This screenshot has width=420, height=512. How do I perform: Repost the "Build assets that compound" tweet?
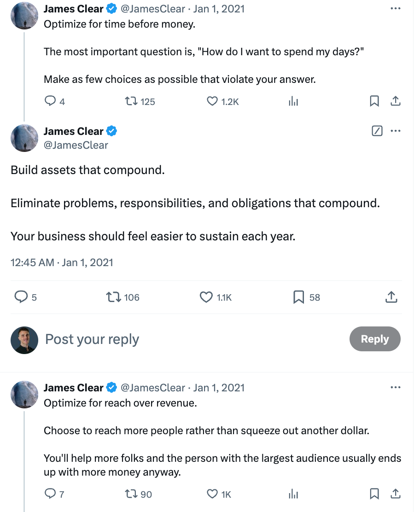(x=113, y=297)
